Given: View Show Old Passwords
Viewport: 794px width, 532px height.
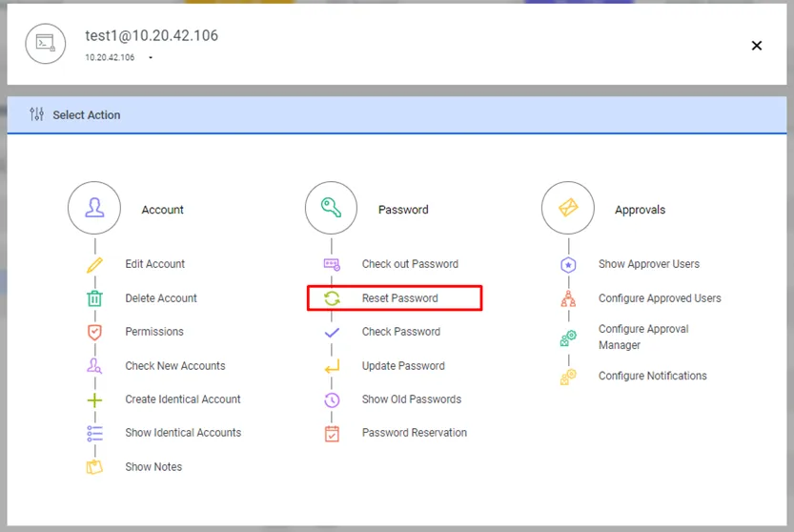Looking at the screenshot, I should click(412, 399).
